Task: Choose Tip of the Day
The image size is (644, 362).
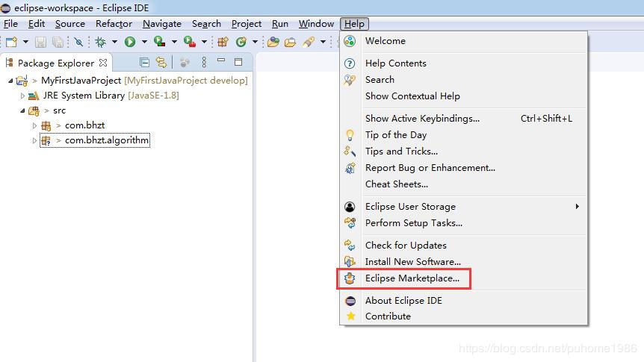Action: click(x=464, y=135)
